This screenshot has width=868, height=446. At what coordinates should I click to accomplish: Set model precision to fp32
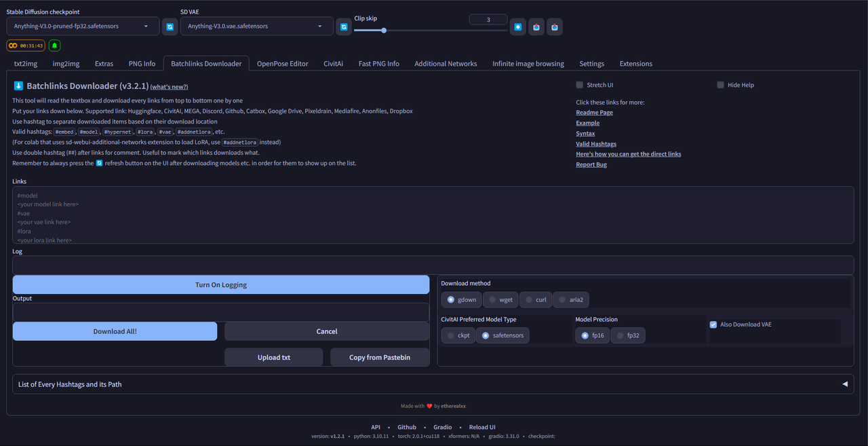628,335
